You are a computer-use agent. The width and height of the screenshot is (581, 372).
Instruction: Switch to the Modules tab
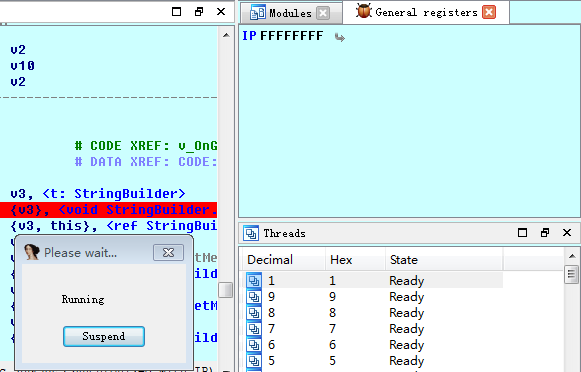pyautogui.click(x=291, y=13)
